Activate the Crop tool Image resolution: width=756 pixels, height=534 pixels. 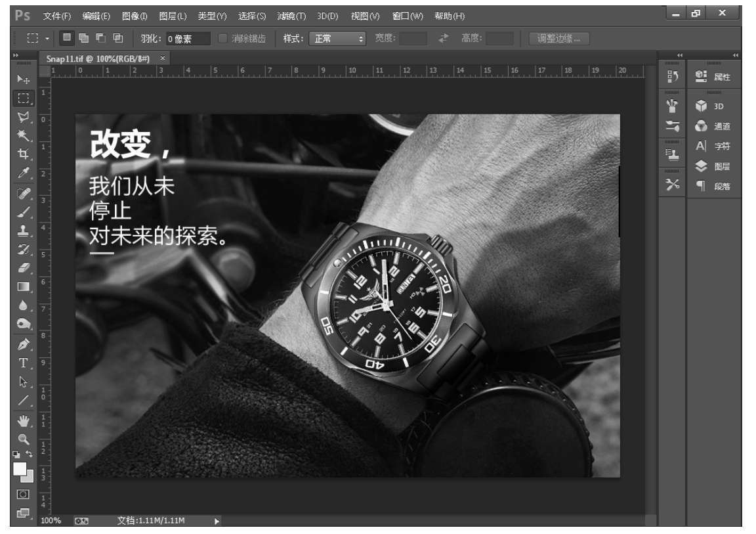[23, 154]
